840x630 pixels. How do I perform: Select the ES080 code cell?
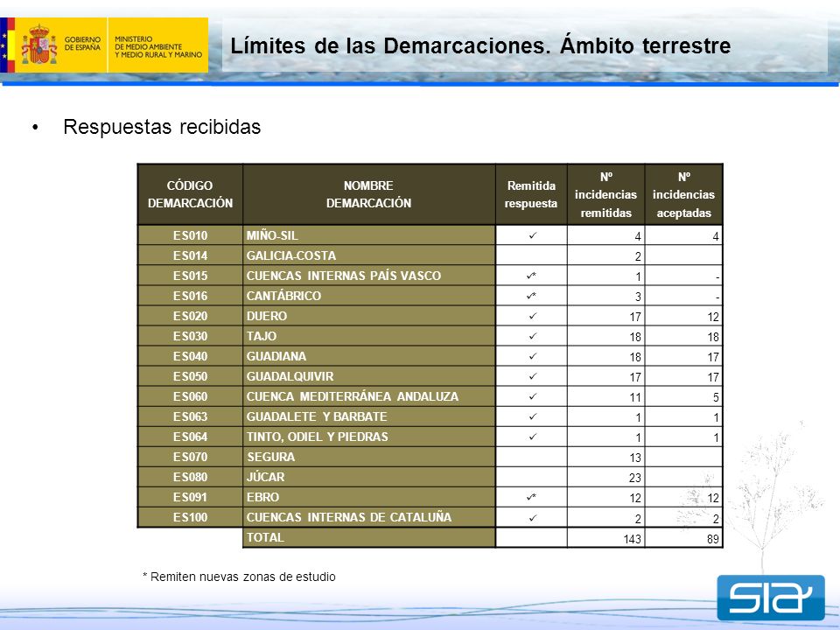pyautogui.click(x=190, y=477)
